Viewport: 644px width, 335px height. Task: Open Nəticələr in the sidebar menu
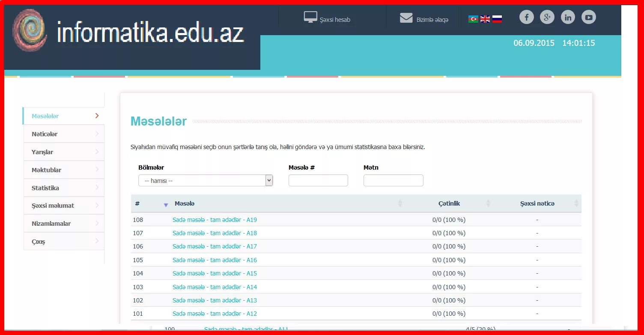(64, 134)
